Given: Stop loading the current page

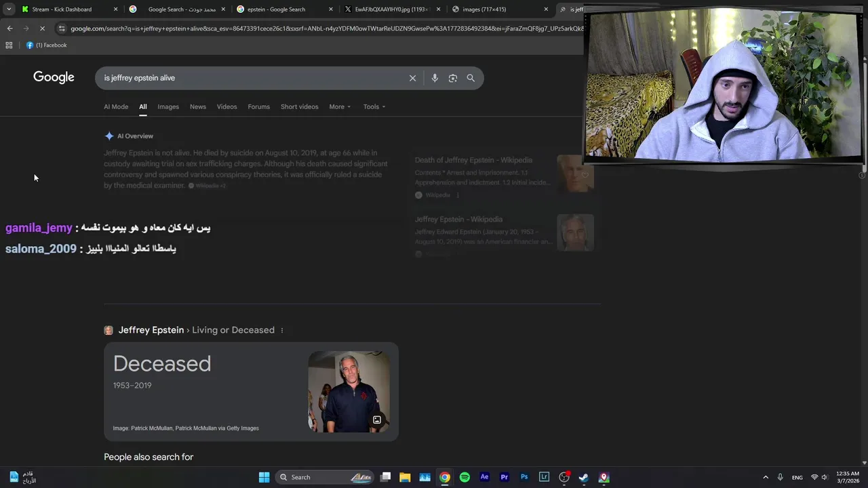Looking at the screenshot, I should (42, 28).
